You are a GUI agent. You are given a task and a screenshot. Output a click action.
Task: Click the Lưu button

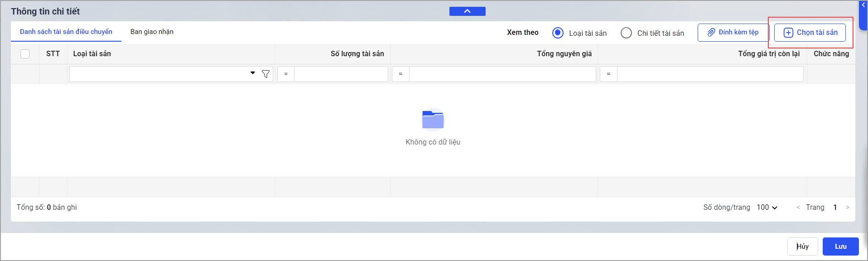841,246
